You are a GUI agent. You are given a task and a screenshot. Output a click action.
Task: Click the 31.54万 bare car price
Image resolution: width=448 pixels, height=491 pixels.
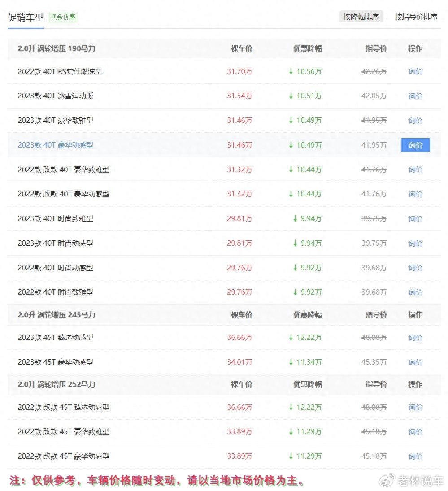pos(239,96)
